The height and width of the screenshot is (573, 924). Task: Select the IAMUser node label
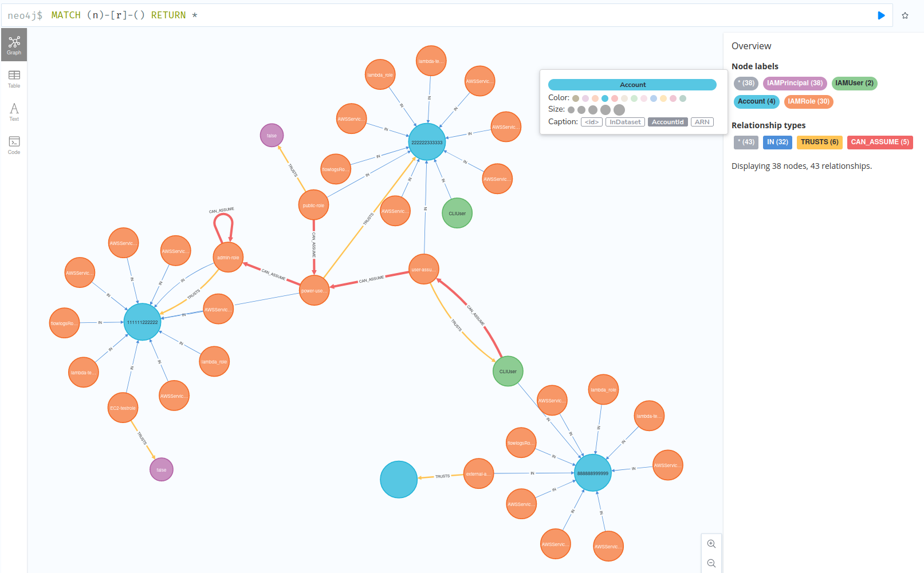(854, 83)
